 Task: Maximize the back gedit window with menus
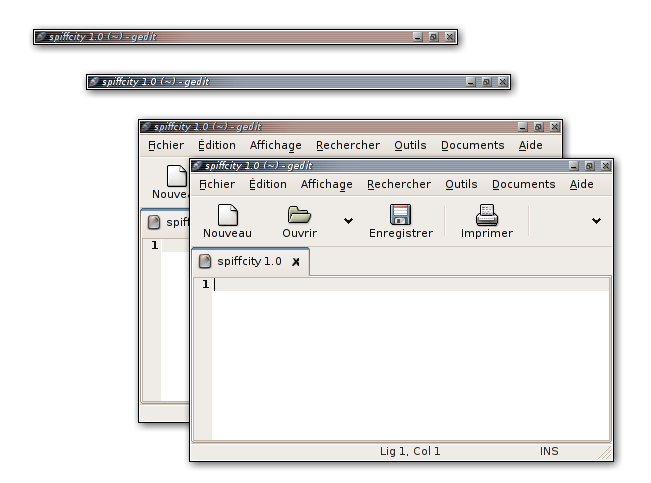(538, 127)
